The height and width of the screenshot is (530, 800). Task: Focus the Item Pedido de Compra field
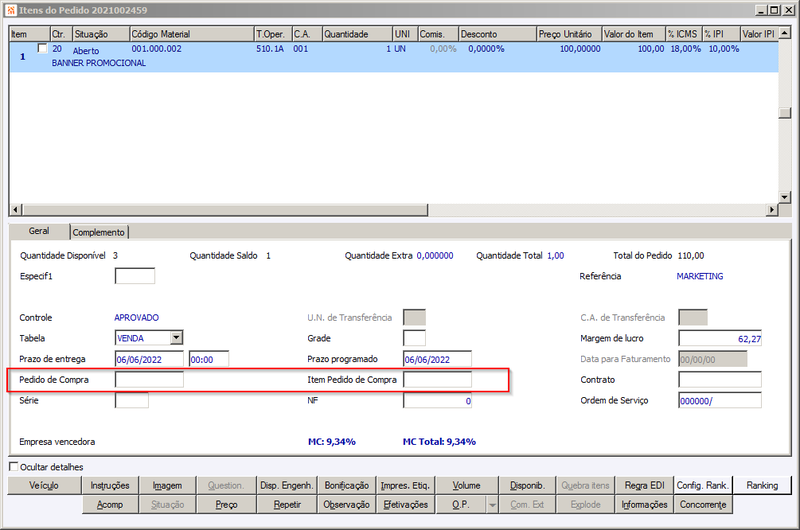coord(437,380)
